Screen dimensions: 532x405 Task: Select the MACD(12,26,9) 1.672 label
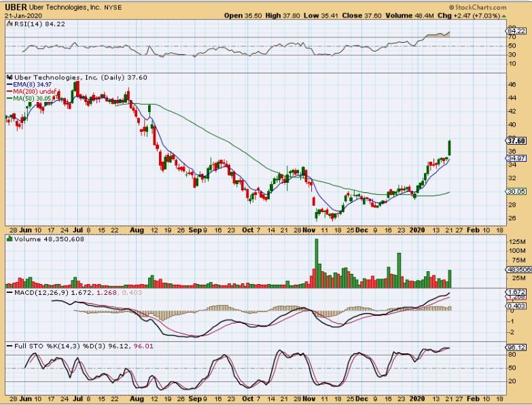(53, 292)
